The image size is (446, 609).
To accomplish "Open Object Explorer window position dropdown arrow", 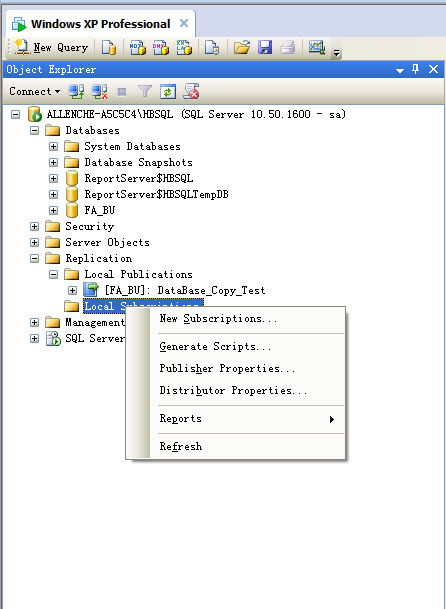I will point(400,70).
